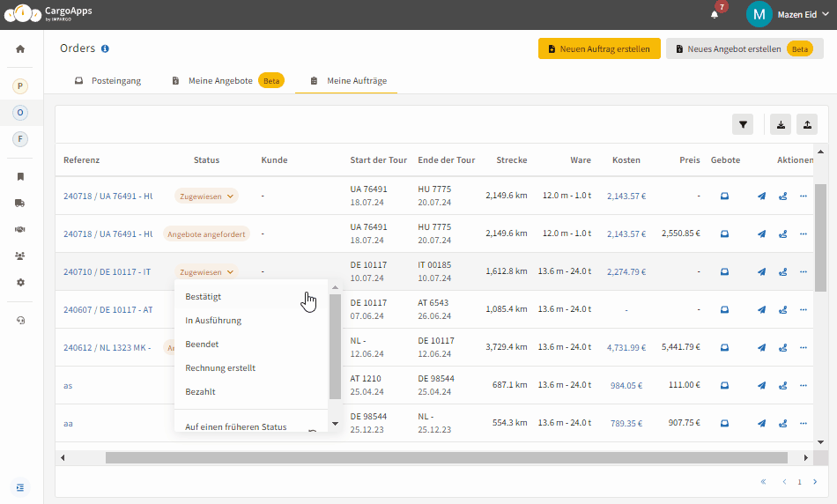This screenshot has width=837, height=504.
Task: Open Mazen Eid user menu chevron
Action: [826, 14]
